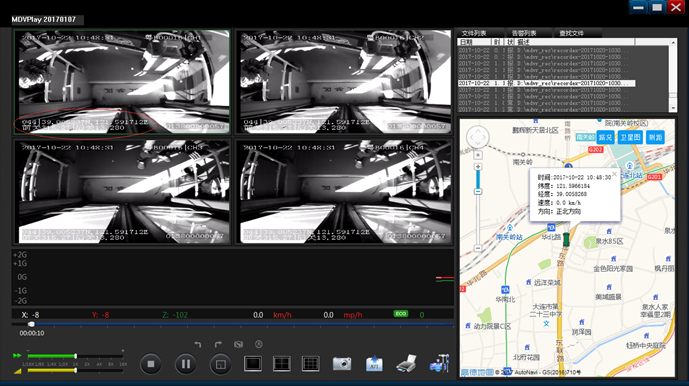Click the step-forward curved arrow icon
This screenshot has width=689, height=386.
click(x=218, y=344)
